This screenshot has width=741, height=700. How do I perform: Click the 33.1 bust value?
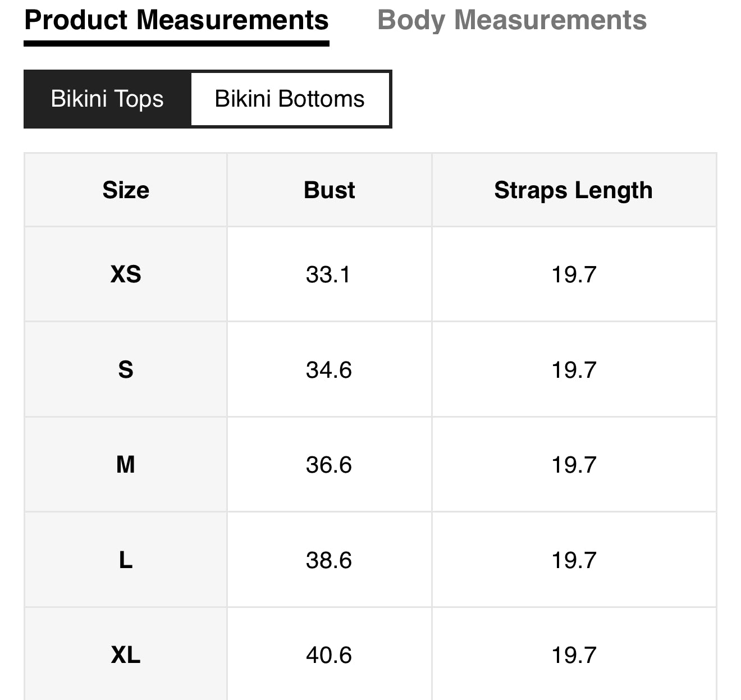[328, 274]
